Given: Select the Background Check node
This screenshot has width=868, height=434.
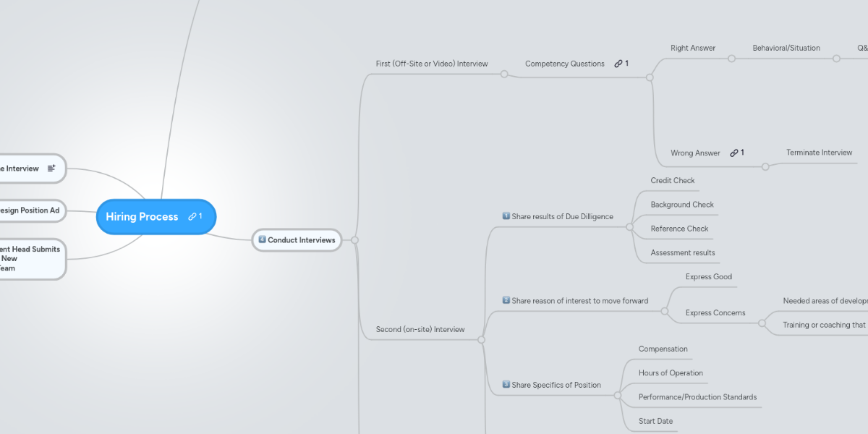Looking at the screenshot, I should (681, 205).
